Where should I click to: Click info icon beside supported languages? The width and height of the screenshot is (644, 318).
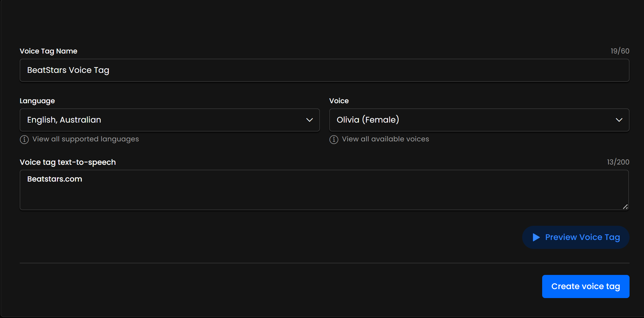[24, 140]
